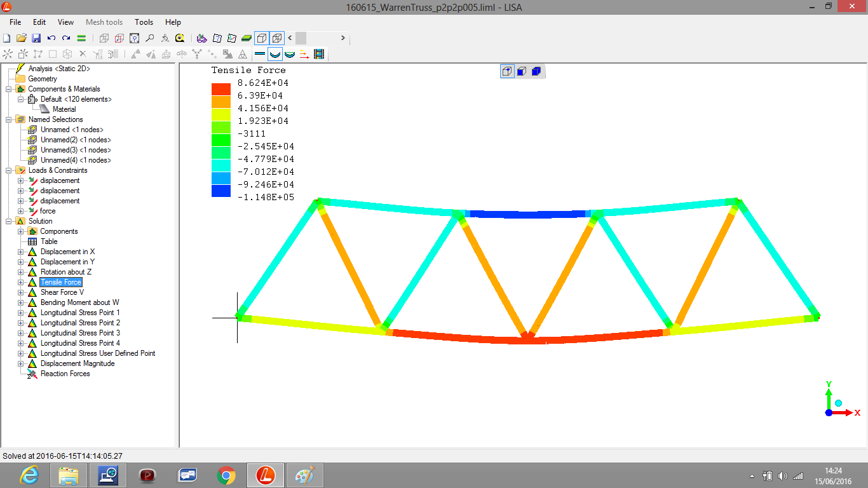
Task: Open file with the folder icon
Action: click(22, 38)
